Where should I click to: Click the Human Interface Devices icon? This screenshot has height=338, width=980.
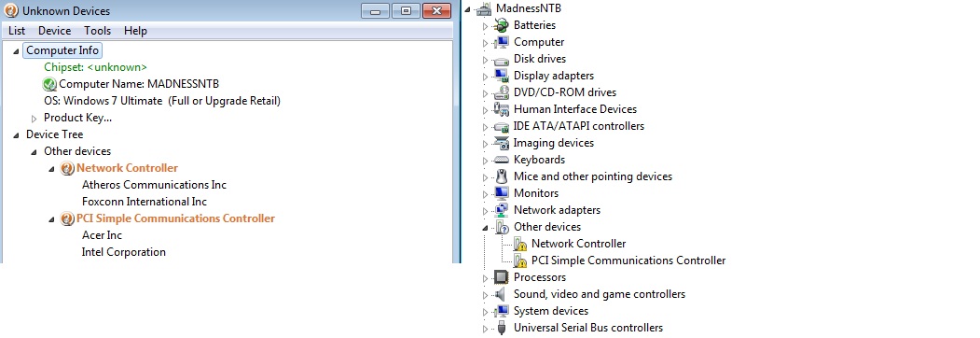click(x=502, y=109)
